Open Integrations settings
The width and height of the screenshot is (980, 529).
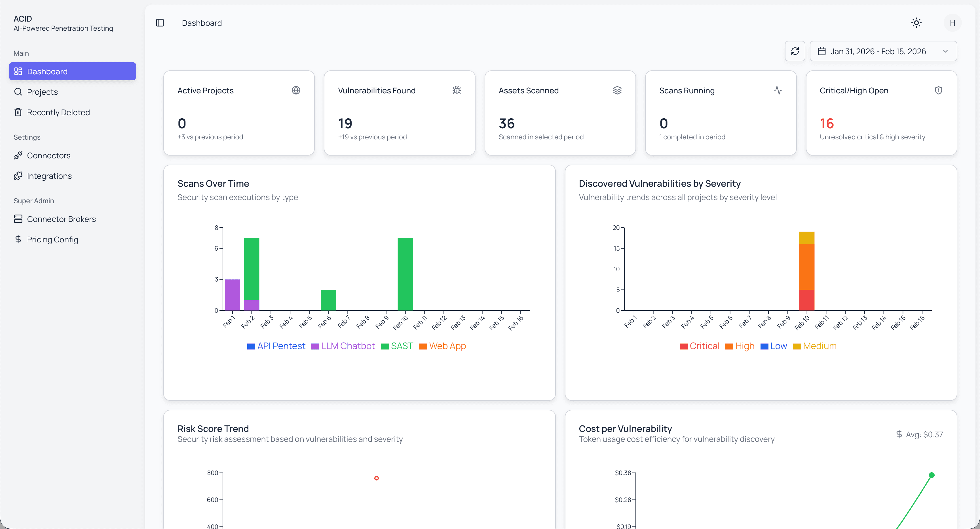click(72, 176)
